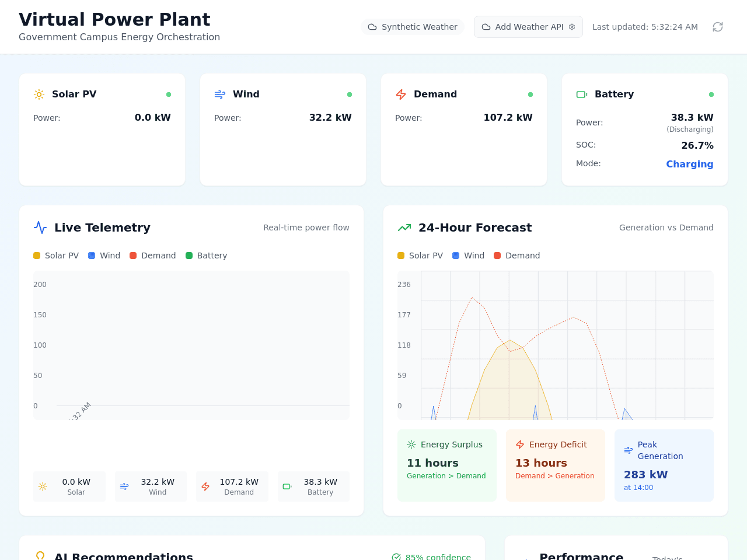Click the blue Charging mode value
Viewport: 747px width, 560px height.
click(690, 164)
